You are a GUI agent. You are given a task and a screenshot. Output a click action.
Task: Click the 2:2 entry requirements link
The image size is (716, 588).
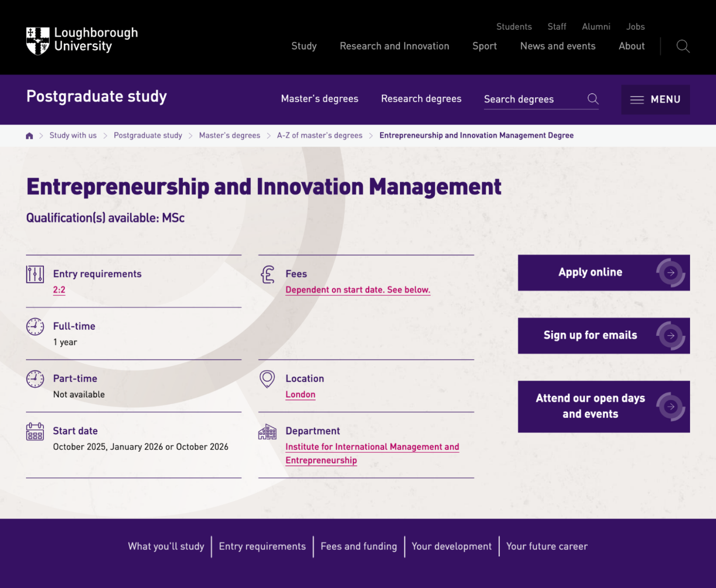click(59, 290)
